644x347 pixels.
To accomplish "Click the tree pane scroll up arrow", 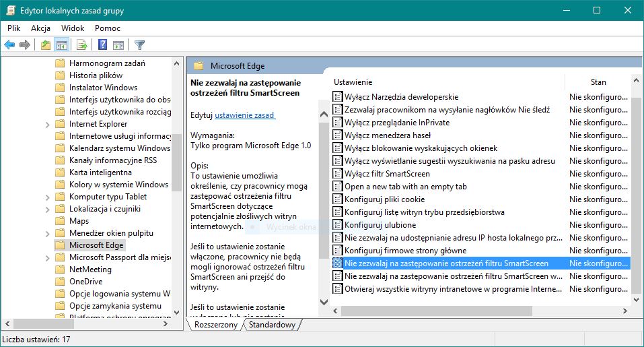I will (x=176, y=63).
